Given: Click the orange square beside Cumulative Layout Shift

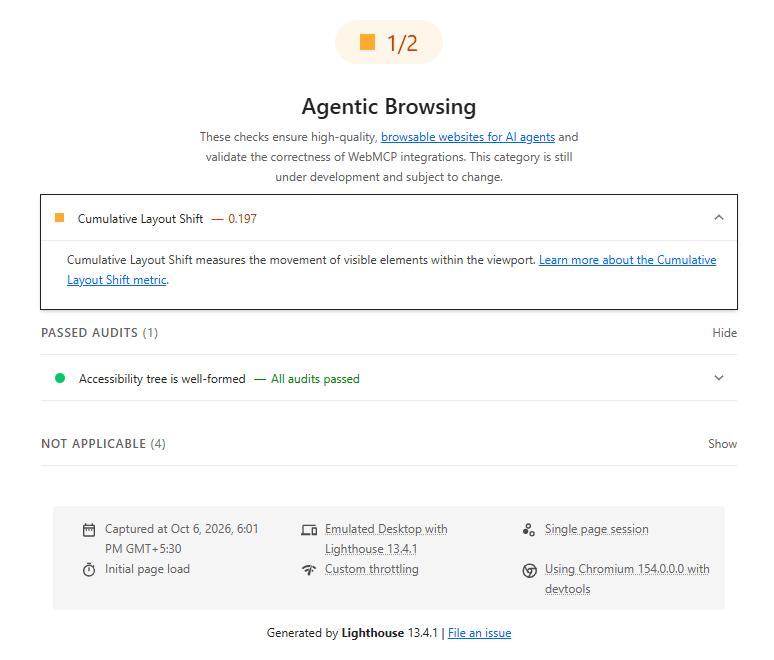Looking at the screenshot, I should click(60, 218).
